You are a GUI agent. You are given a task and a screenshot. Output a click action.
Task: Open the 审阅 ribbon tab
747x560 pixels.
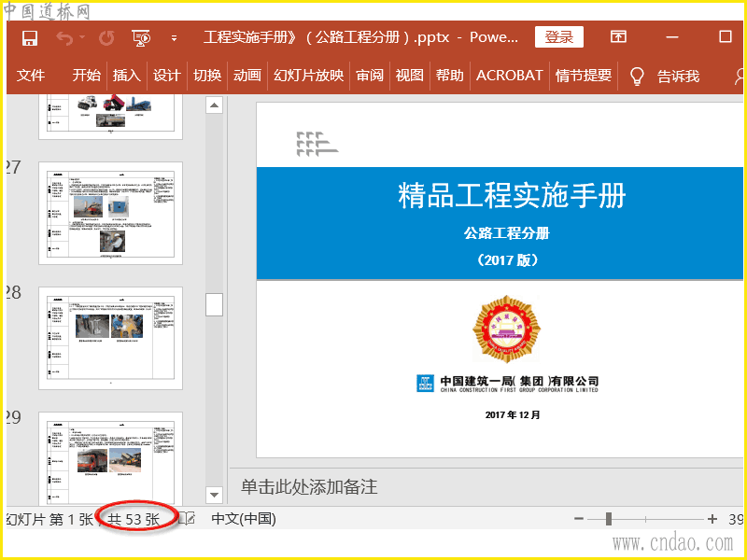point(370,76)
